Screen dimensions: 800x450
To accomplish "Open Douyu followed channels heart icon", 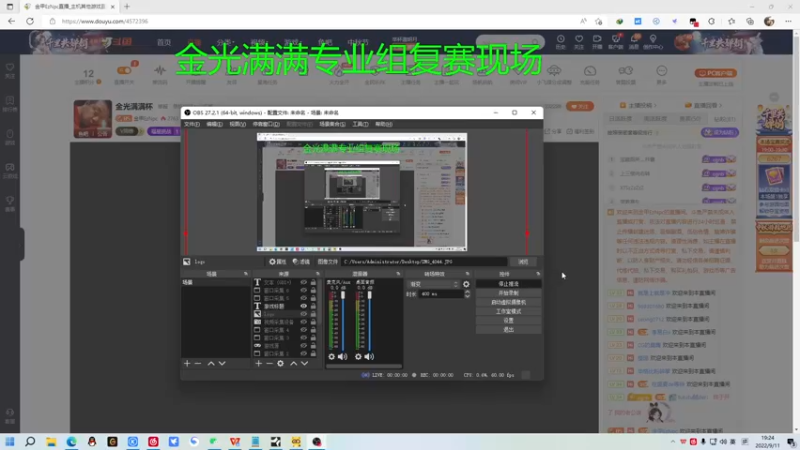I will click(x=579, y=41).
